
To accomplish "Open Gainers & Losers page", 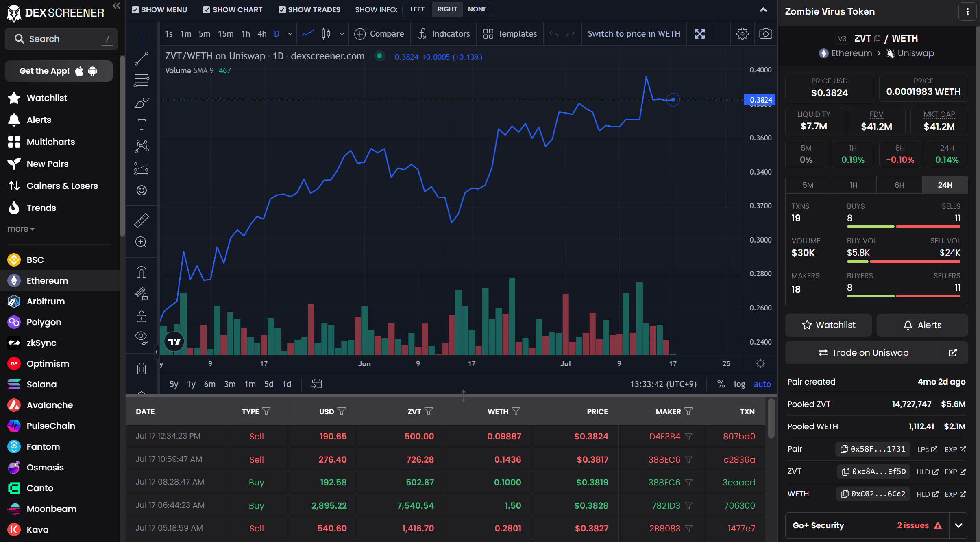I will pos(62,186).
